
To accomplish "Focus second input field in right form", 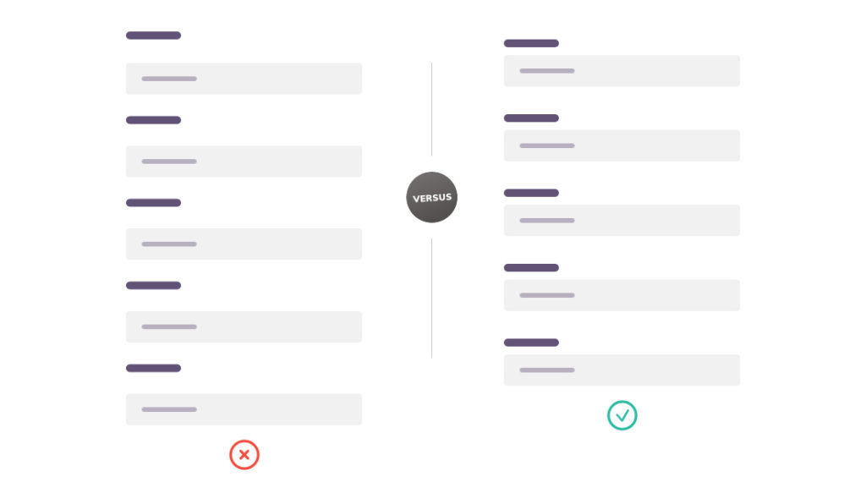I will coord(622,145).
